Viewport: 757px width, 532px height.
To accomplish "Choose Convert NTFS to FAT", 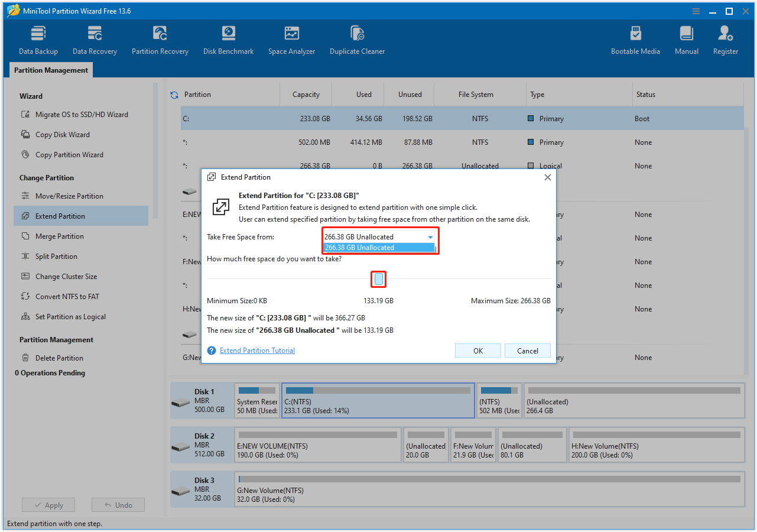I will 67,297.
